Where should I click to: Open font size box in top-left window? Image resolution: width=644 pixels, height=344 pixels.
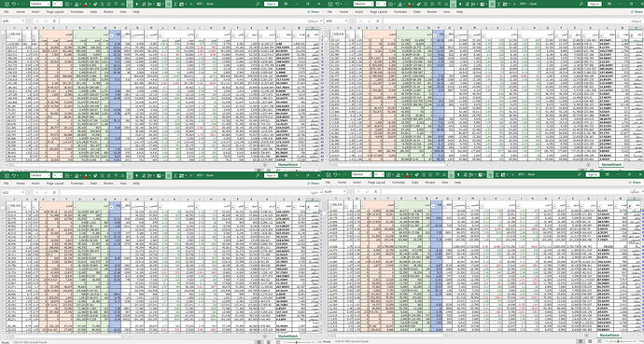pyautogui.click(x=57, y=4)
